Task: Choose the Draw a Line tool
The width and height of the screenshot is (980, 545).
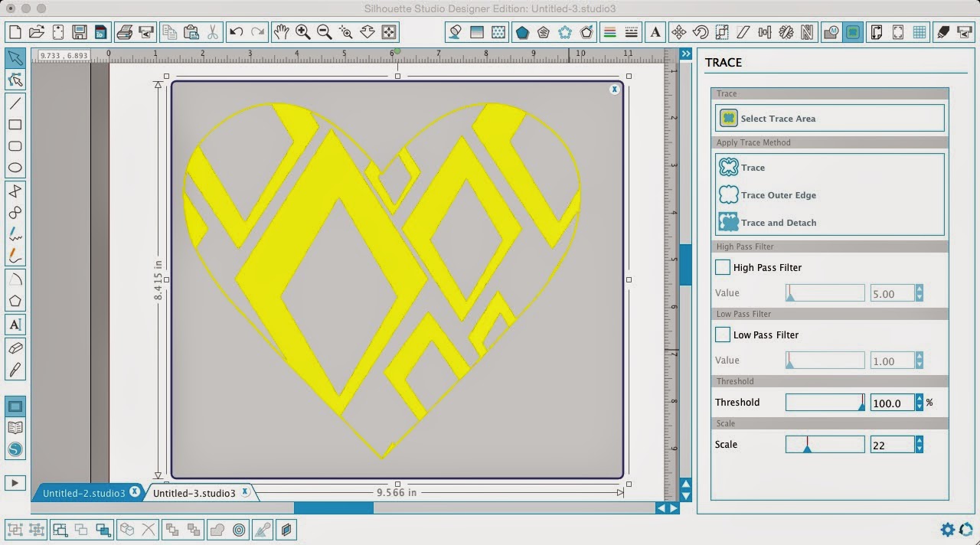Action: (x=15, y=103)
